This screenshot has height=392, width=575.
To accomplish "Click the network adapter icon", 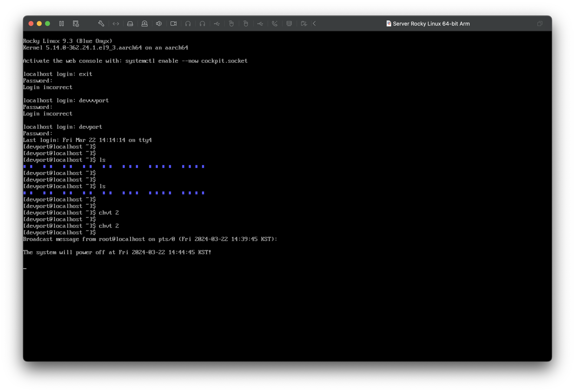I will 116,24.
